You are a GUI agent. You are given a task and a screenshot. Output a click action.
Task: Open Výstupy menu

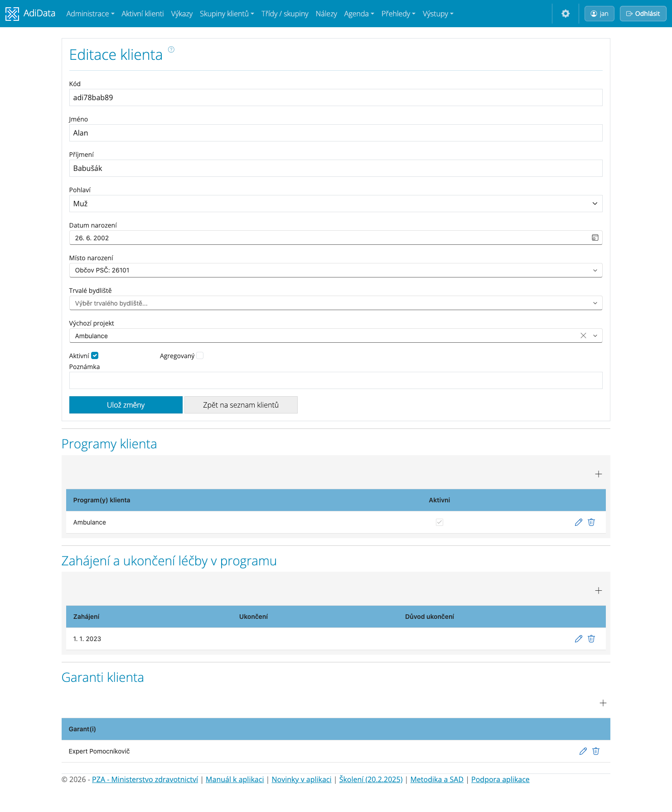point(438,14)
